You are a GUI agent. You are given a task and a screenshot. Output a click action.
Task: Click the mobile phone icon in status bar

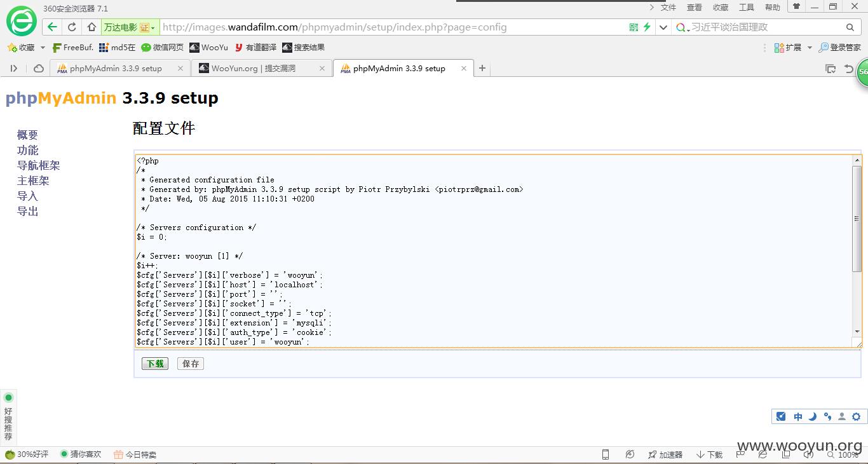tap(606, 454)
